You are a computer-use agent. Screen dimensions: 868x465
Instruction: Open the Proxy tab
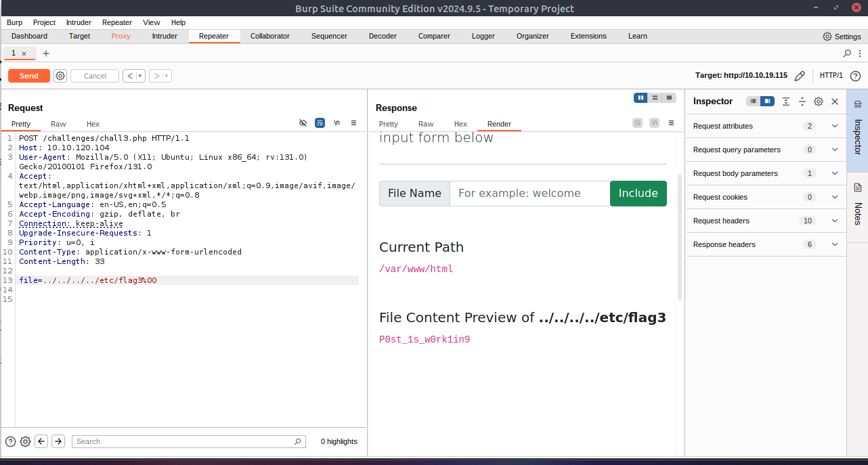pyautogui.click(x=121, y=37)
